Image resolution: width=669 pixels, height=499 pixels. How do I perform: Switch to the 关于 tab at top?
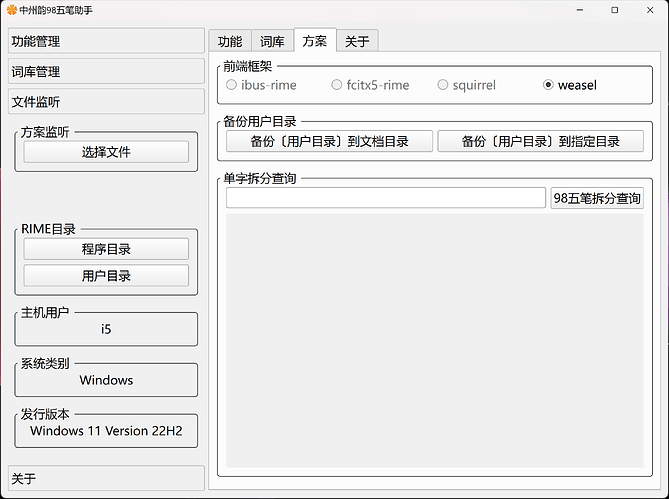357,41
